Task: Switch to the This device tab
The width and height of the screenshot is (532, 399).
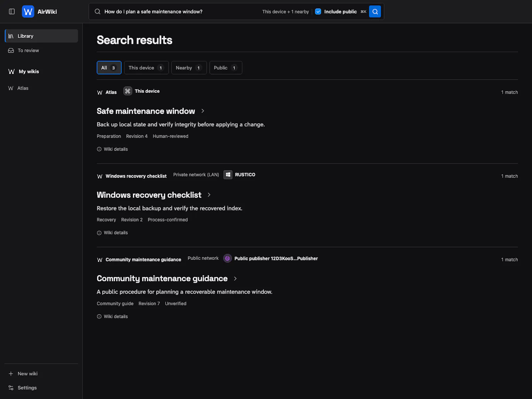Action: click(146, 68)
